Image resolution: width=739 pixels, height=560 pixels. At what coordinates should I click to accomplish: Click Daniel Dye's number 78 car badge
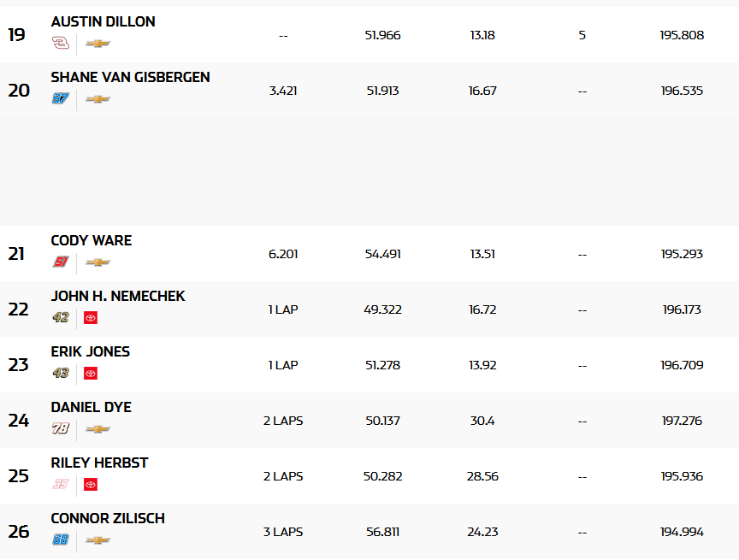point(60,429)
